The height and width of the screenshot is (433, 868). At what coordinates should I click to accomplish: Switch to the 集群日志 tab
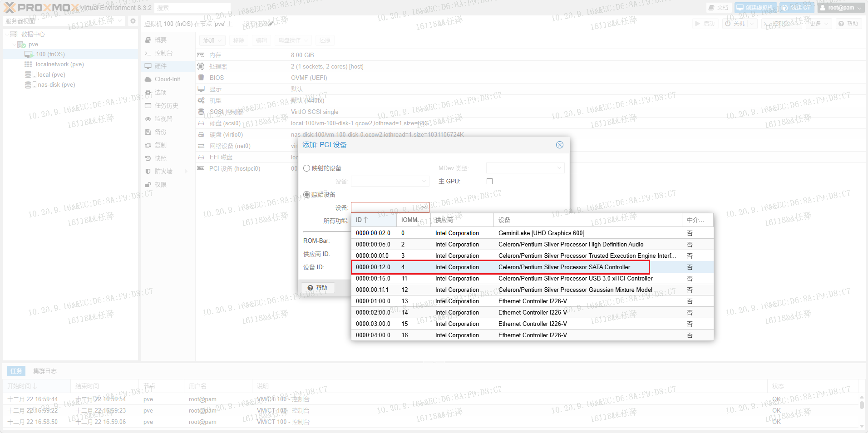(x=44, y=371)
